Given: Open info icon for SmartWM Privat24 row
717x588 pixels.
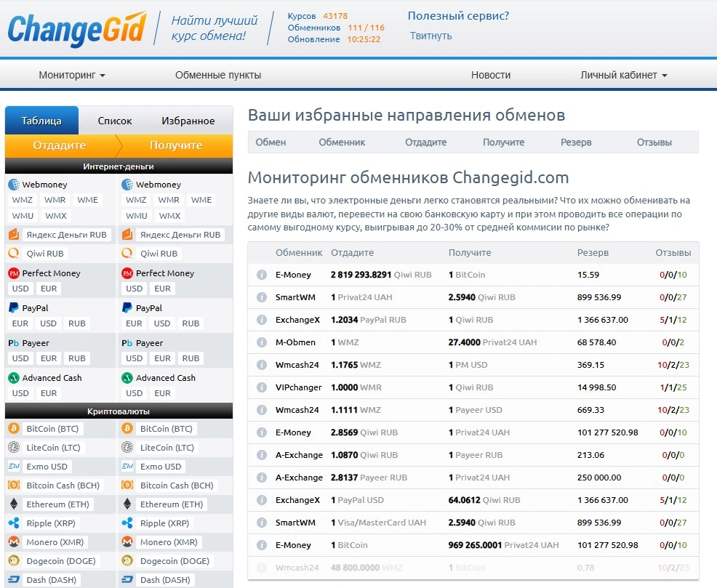Looking at the screenshot, I should (262, 297).
